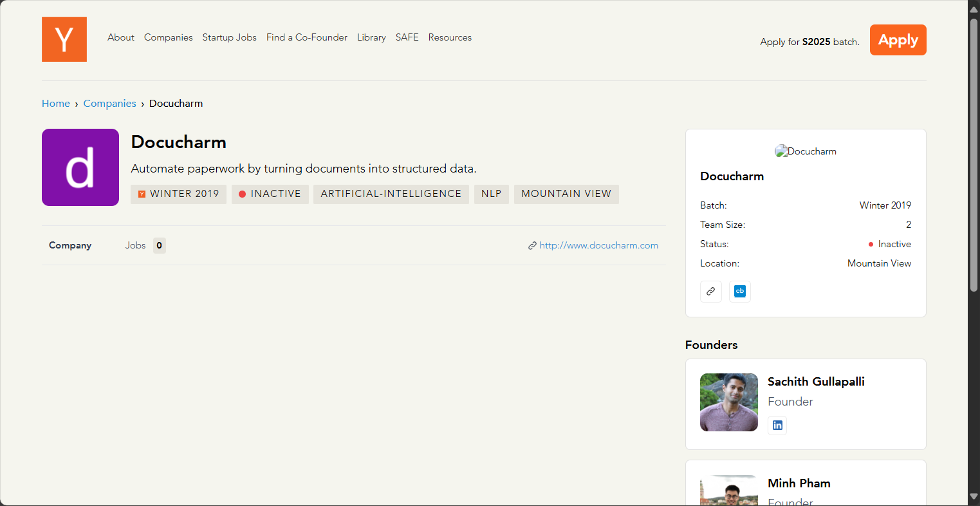The image size is (980, 506).
Task: Click the INACTIVE status tag
Action: (x=270, y=194)
